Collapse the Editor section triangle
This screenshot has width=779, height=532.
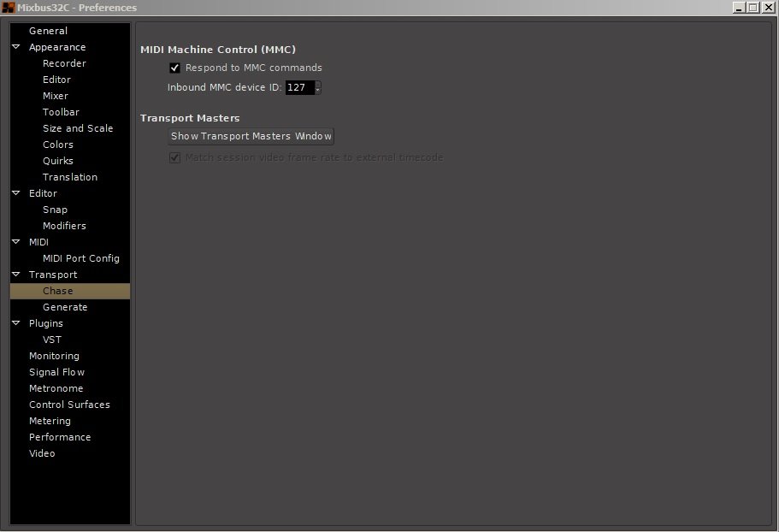16,192
